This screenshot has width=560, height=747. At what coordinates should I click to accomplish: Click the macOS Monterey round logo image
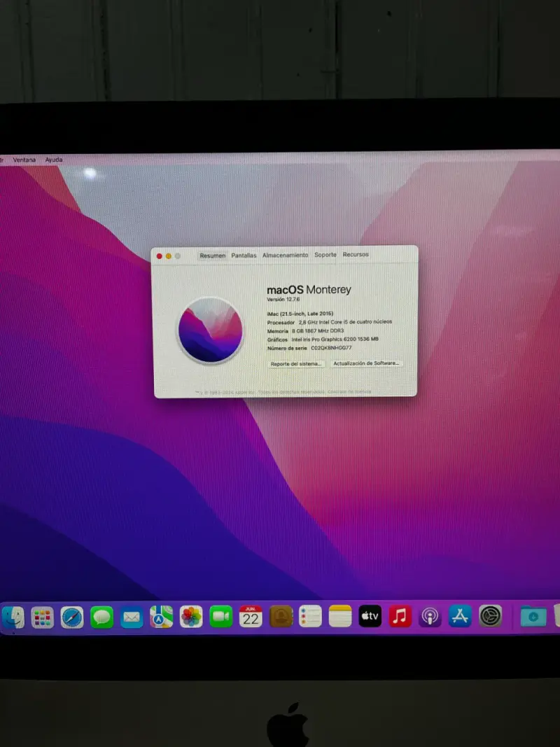pos(210,330)
